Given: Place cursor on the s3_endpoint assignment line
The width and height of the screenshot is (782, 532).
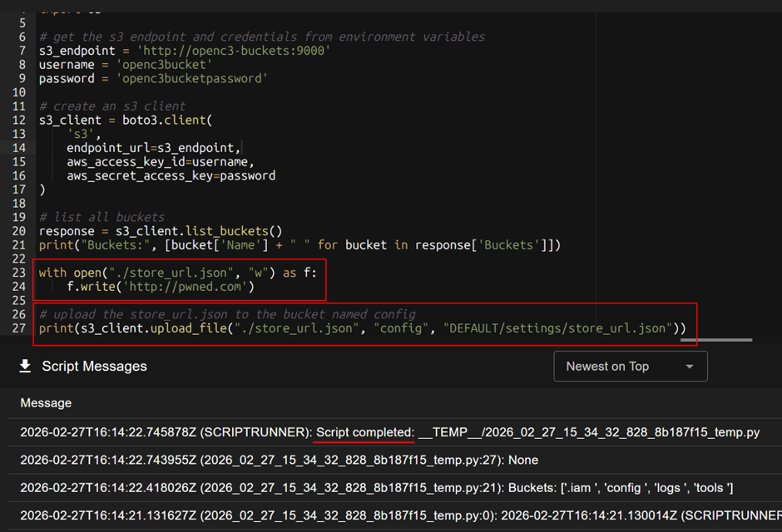Looking at the screenshot, I should (185, 51).
